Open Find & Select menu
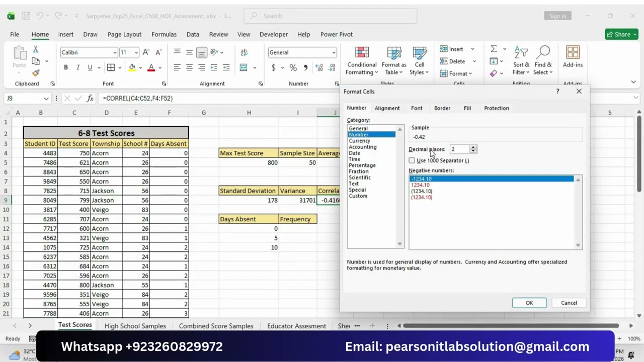This screenshot has height=362, width=644. point(543,61)
